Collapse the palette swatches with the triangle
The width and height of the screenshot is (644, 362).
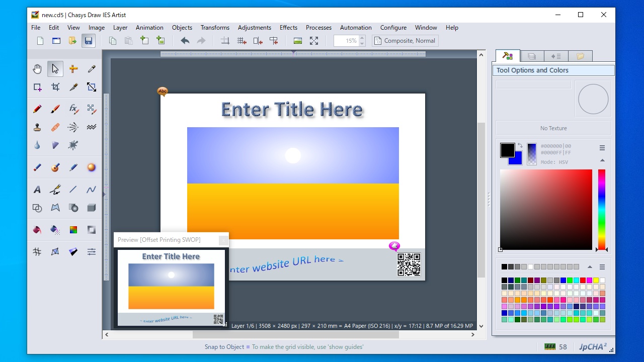tap(590, 267)
